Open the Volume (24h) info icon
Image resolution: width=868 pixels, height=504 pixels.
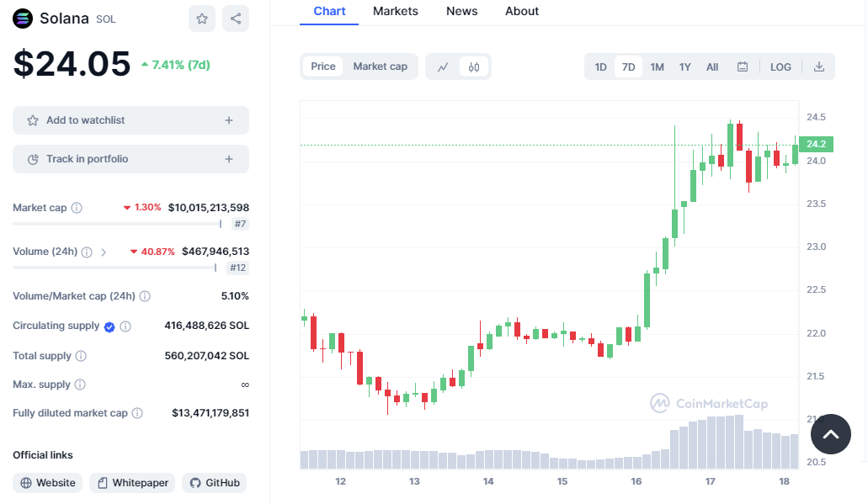click(87, 252)
